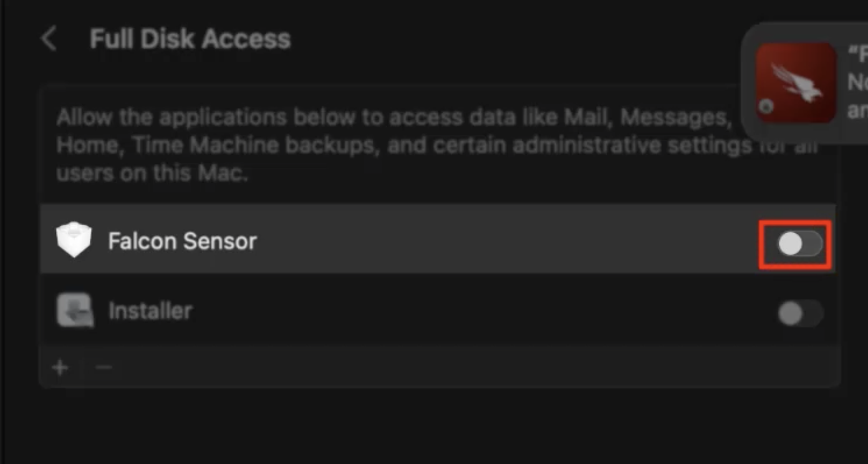
Task: Add an application with the plus icon
Action: coord(60,367)
